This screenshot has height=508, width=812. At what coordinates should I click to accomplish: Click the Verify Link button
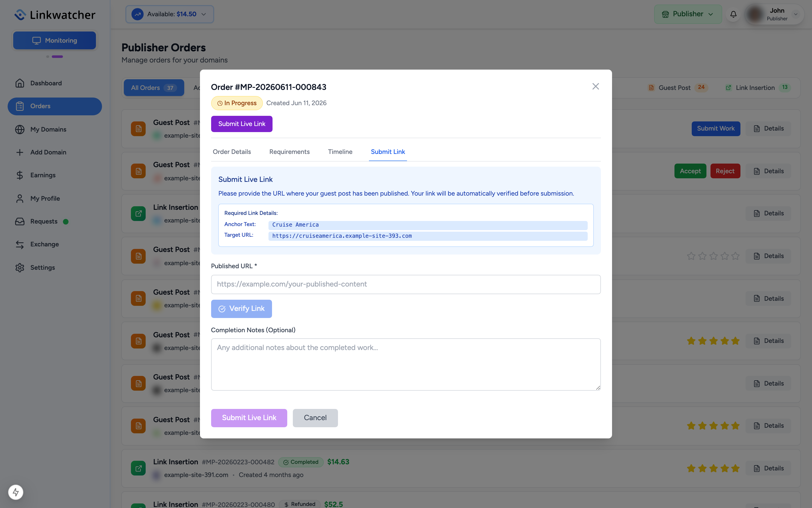[241, 309]
